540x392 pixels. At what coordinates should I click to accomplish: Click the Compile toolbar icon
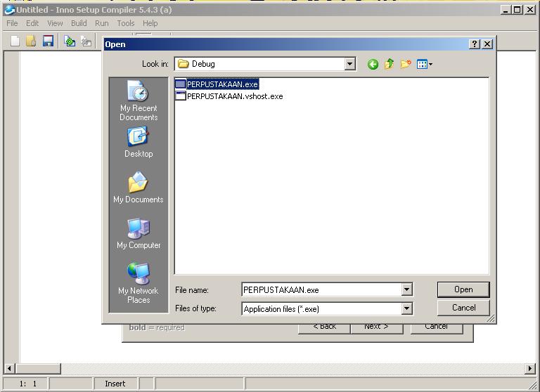[x=70, y=41]
